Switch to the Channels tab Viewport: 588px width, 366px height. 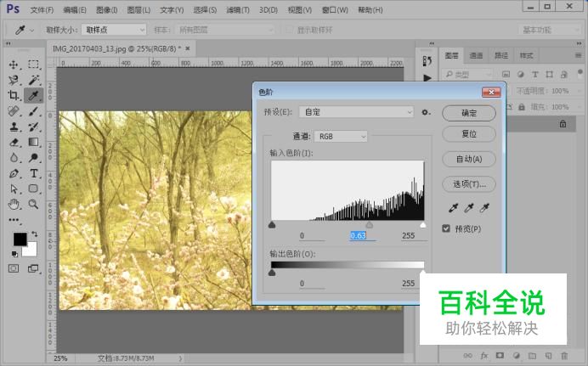476,55
